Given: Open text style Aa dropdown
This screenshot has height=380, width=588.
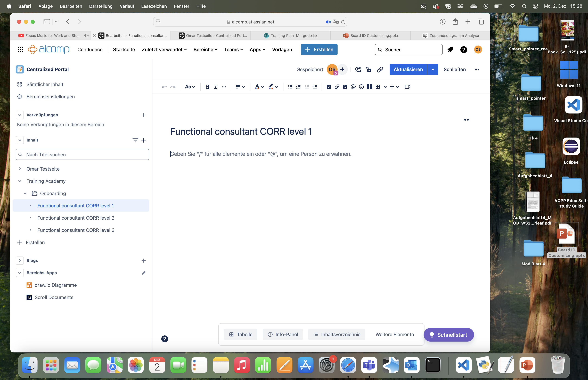Looking at the screenshot, I should (x=190, y=87).
